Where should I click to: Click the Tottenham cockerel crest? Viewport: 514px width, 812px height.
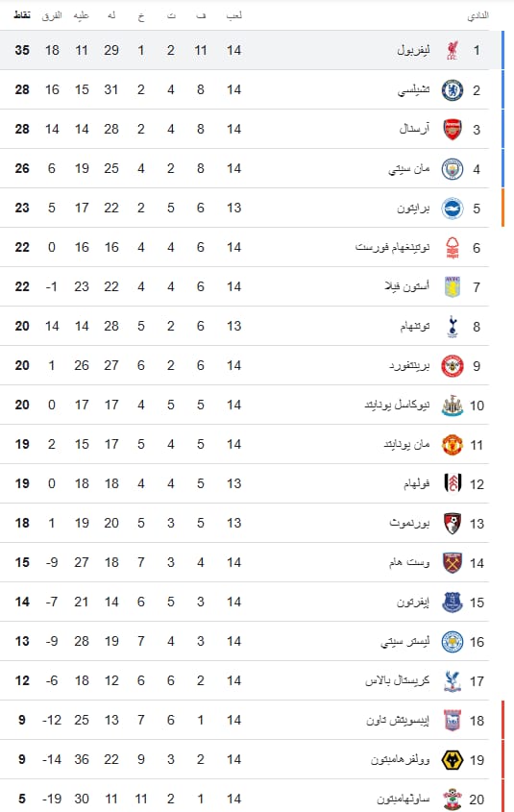tap(453, 327)
